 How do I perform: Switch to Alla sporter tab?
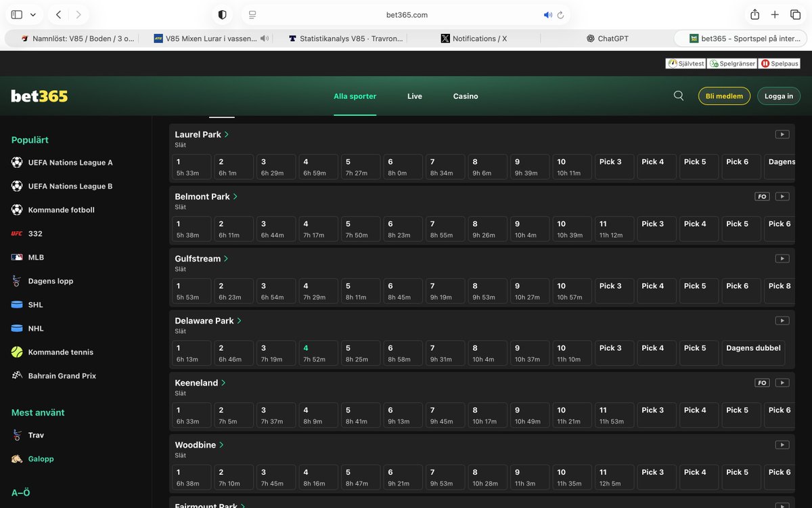(x=355, y=96)
